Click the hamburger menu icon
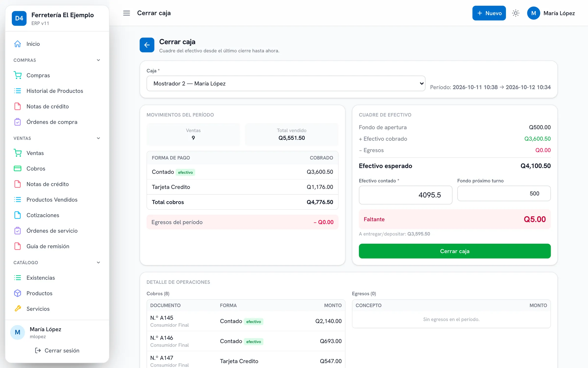588x368 pixels. [x=126, y=13]
